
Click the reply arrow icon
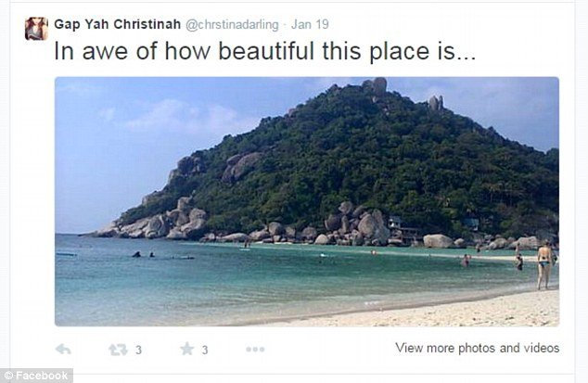point(63,350)
